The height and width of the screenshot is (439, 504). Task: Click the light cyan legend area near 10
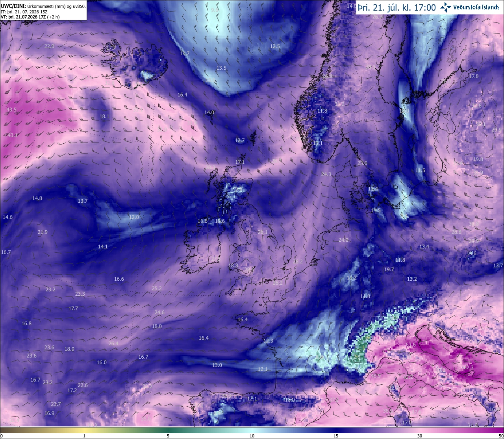[x=252, y=430]
